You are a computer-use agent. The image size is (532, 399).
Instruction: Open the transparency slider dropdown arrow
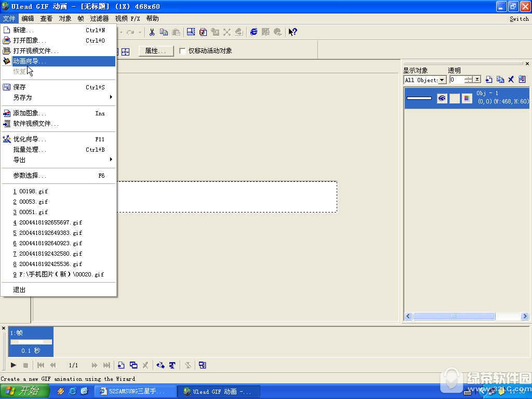(477, 79)
